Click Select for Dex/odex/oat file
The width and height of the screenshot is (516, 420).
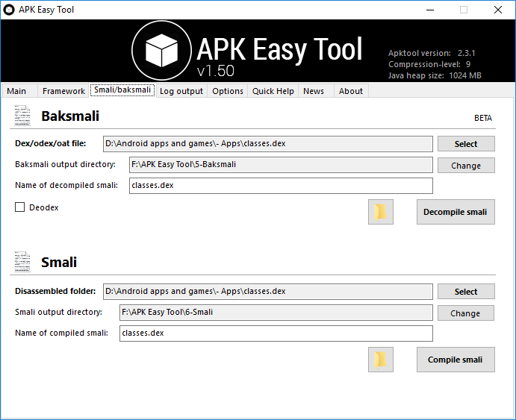pyautogui.click(x=466, y=144)
